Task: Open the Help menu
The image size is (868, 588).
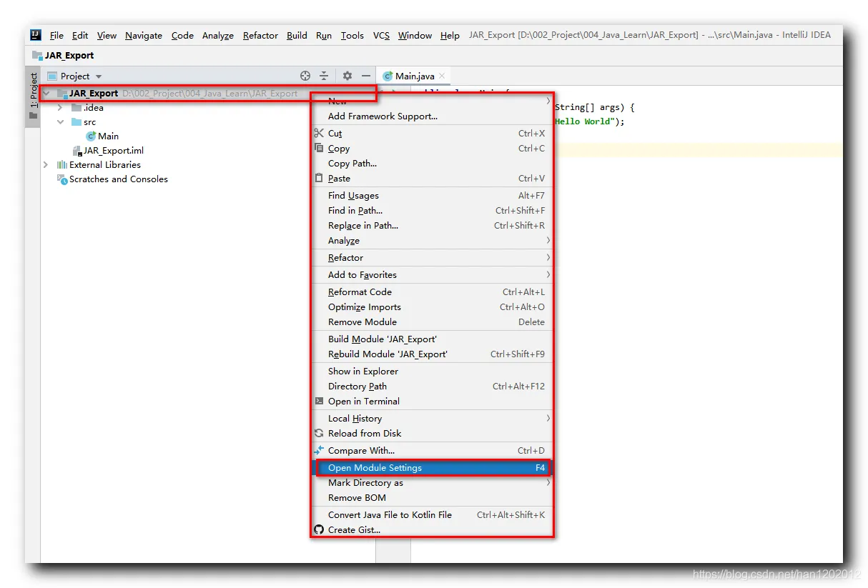Action: 450,35
